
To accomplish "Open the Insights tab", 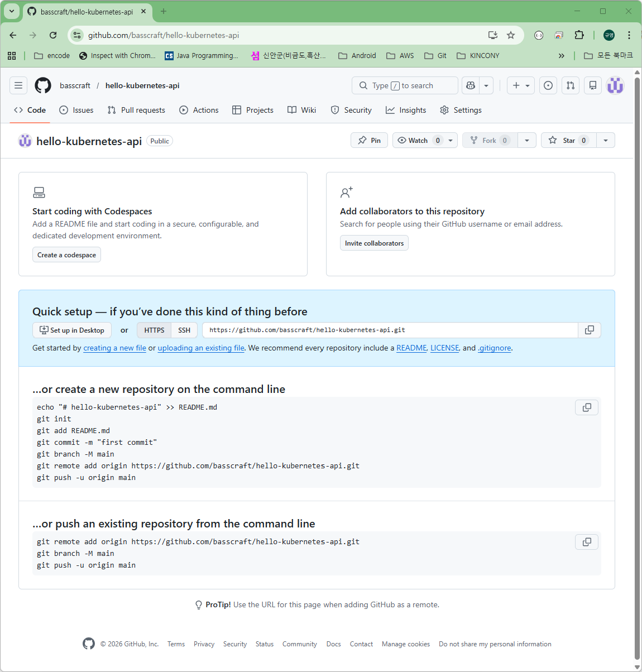I will pyautogui.click(x=406, y=110).
